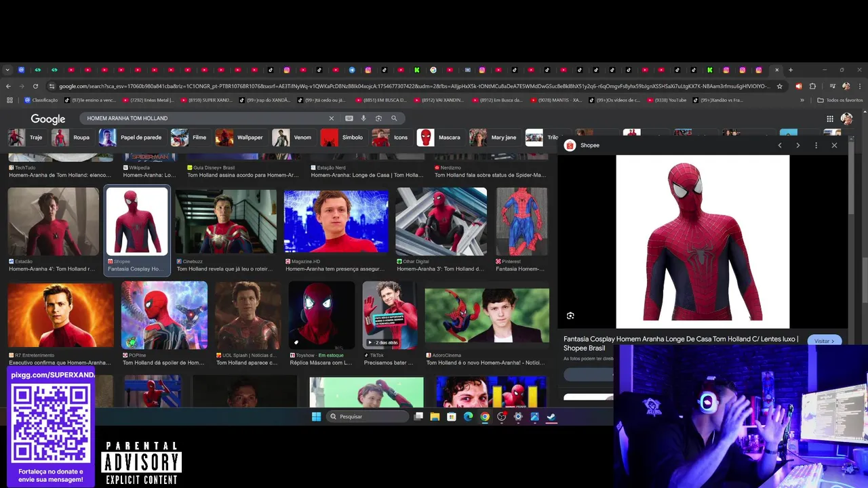Open the 'SUPER XAND' bookmark
Screen dimensions: 868x488
[206, 100]
